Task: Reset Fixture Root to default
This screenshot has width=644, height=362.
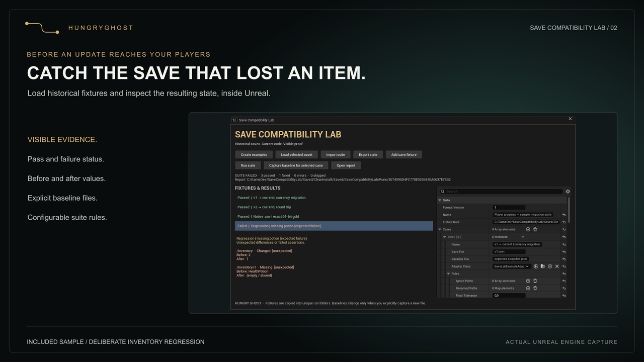Action: point(564,222)
